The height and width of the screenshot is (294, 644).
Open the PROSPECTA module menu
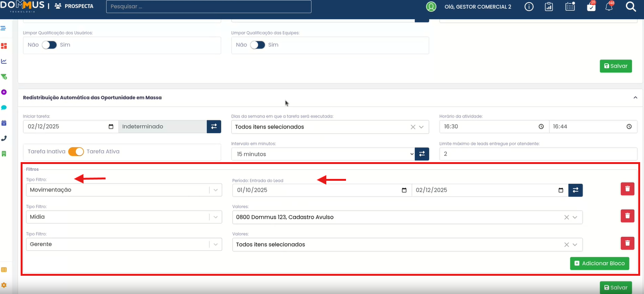[74, 7]
